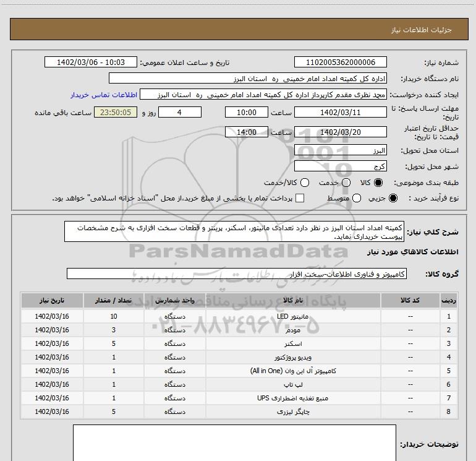
Task: Select the اسکنر row name
Action: click(293, 343)
